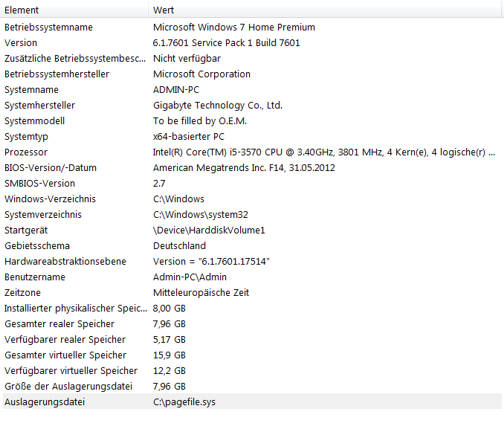Click the value Gigabyte Technology Co., Ltd.
The image size is (504, 429).
pyautogui.click(x=218, y=105)
